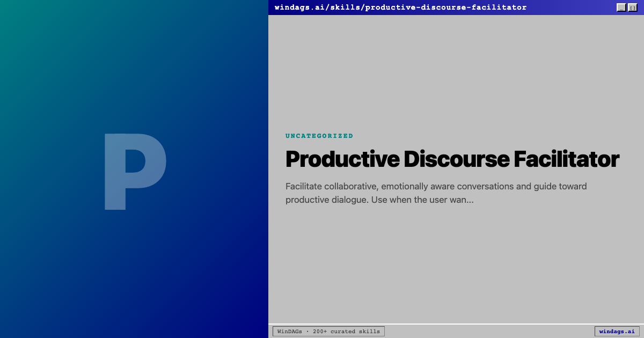Maximize the window with the bracket button
The width and height of the screenshot is (644, 338).
pos(632,8)
